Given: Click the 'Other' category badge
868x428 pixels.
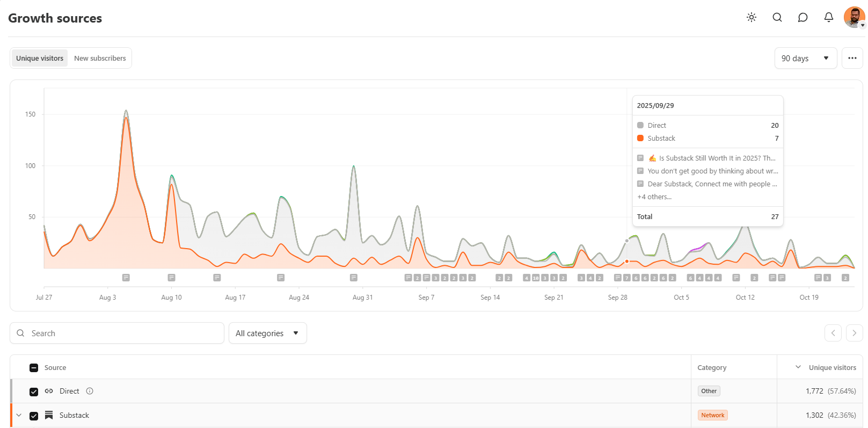Looking at the screenshot, I should click(709, 391).
